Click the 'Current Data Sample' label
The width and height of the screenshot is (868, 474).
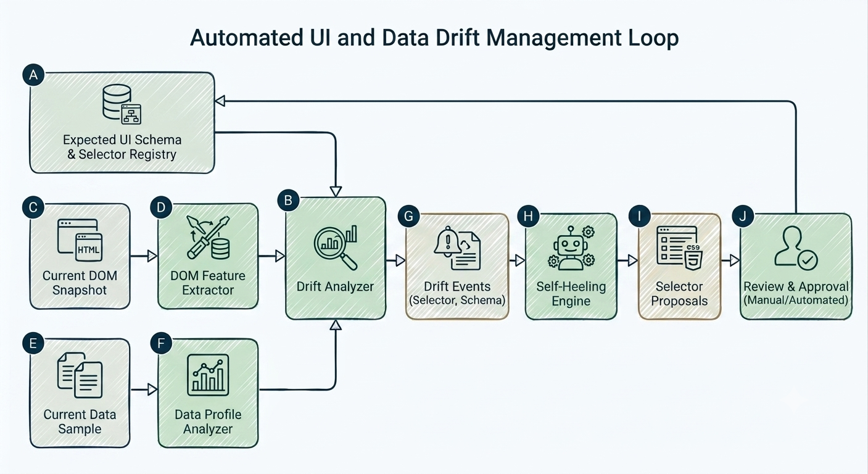coord(80,422)
